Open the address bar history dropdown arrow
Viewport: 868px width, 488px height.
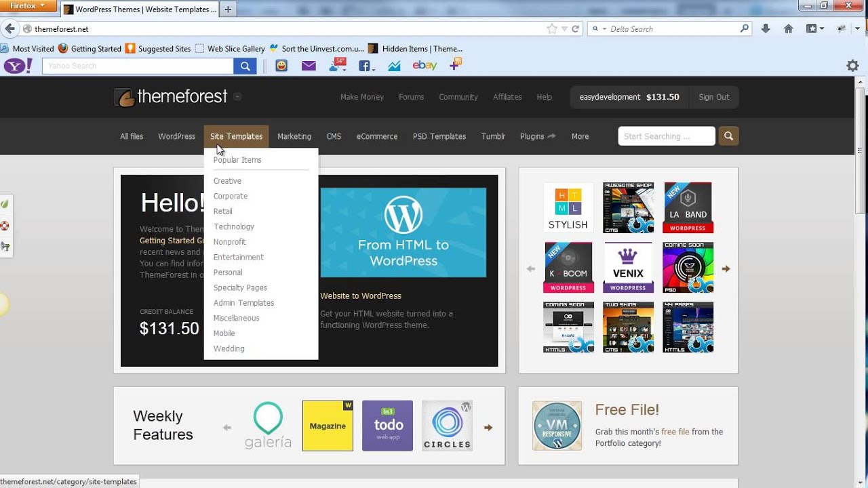(x=564, y=29)
